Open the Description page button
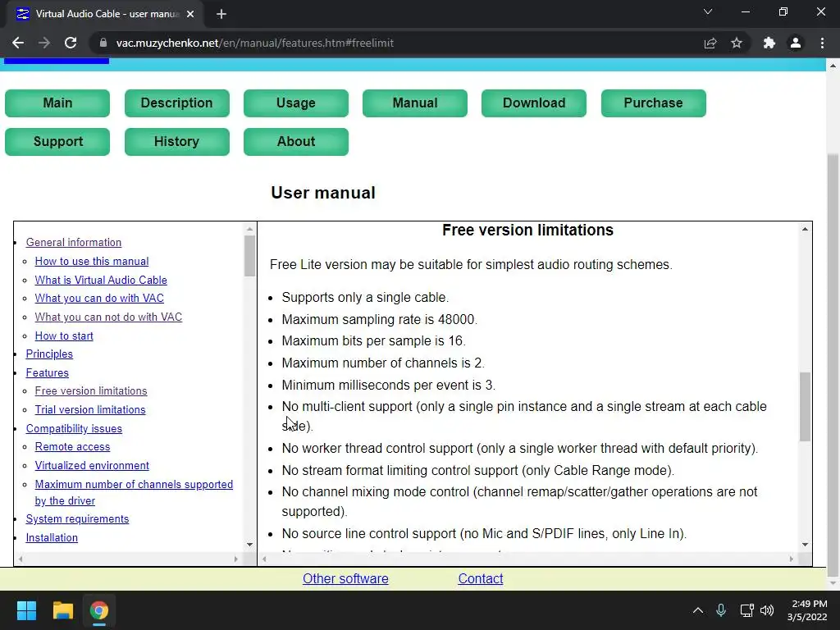 tap(177, 103)
